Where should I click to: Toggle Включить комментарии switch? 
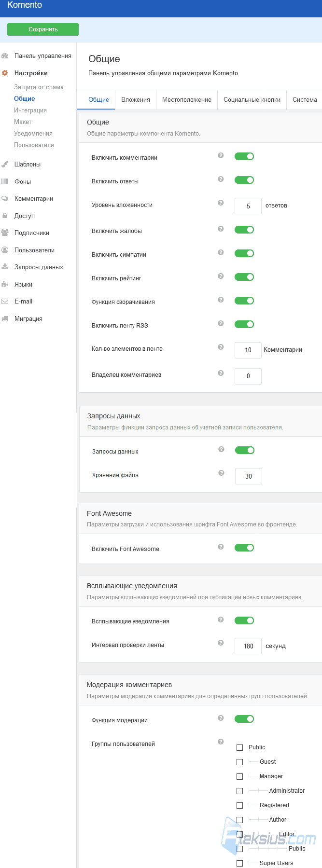tap(244, 156)
